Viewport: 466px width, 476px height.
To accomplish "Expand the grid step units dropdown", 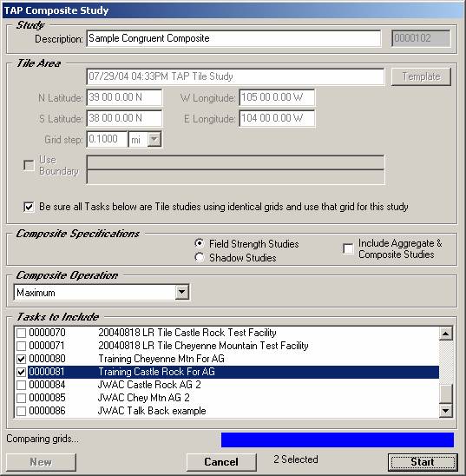I will click(x=154, y=139).
